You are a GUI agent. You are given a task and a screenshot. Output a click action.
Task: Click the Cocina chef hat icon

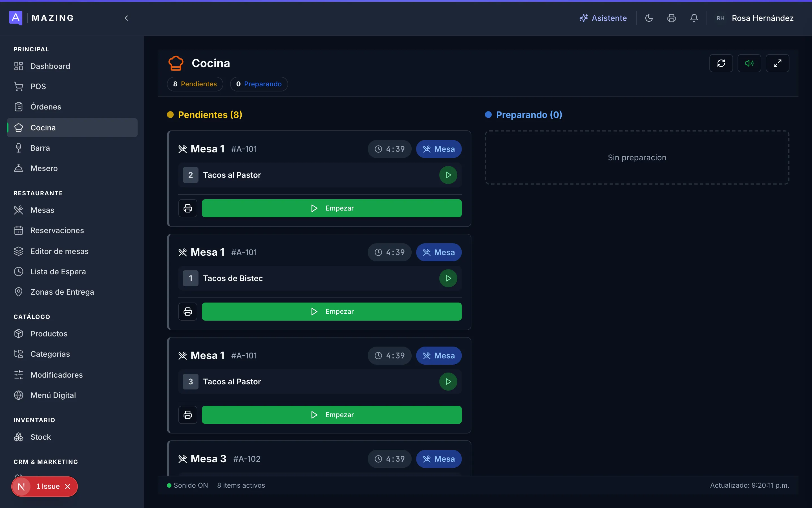(176, 63)
